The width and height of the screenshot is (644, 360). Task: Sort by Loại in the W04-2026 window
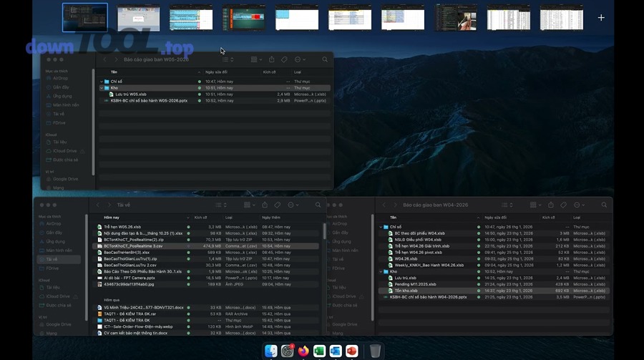coord(577,218)
